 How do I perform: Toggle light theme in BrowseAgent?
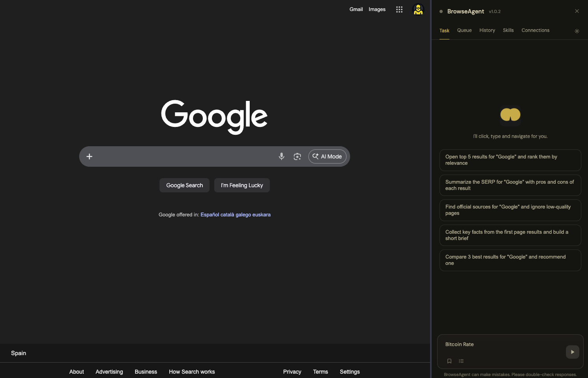[577, 31]
